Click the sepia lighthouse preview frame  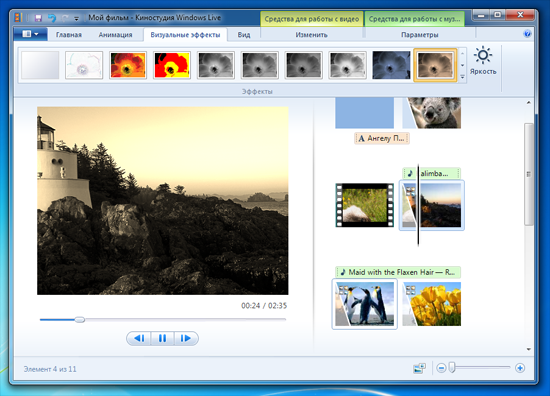[163, 201]
